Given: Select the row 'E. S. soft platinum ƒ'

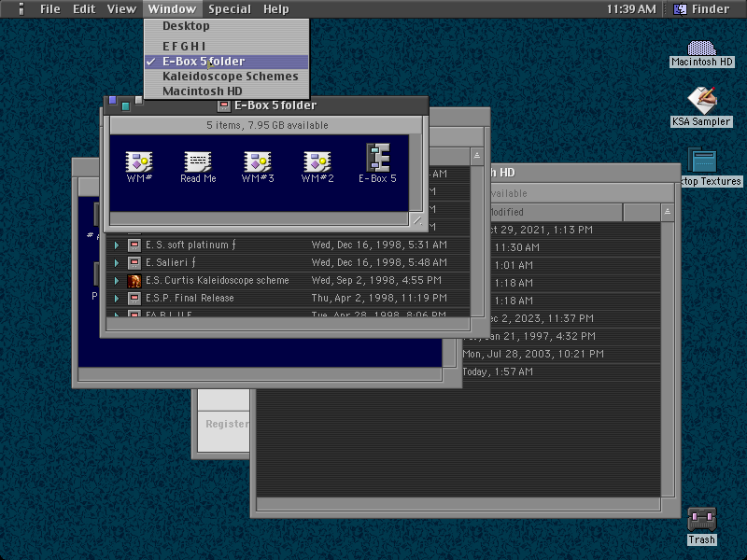Looking at the screenshot, I should tap(289, 245).
